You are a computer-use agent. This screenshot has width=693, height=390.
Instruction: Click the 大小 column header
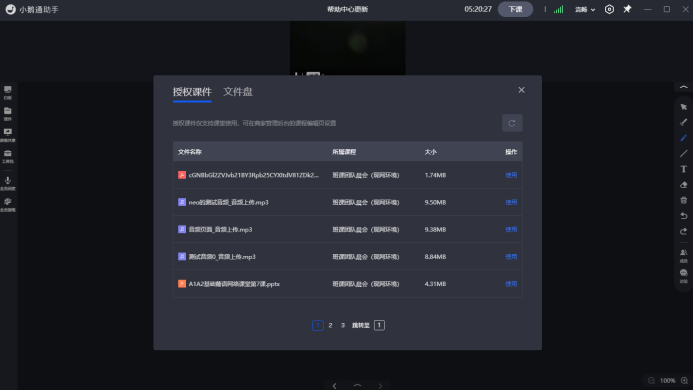click(x=430, y=152)
